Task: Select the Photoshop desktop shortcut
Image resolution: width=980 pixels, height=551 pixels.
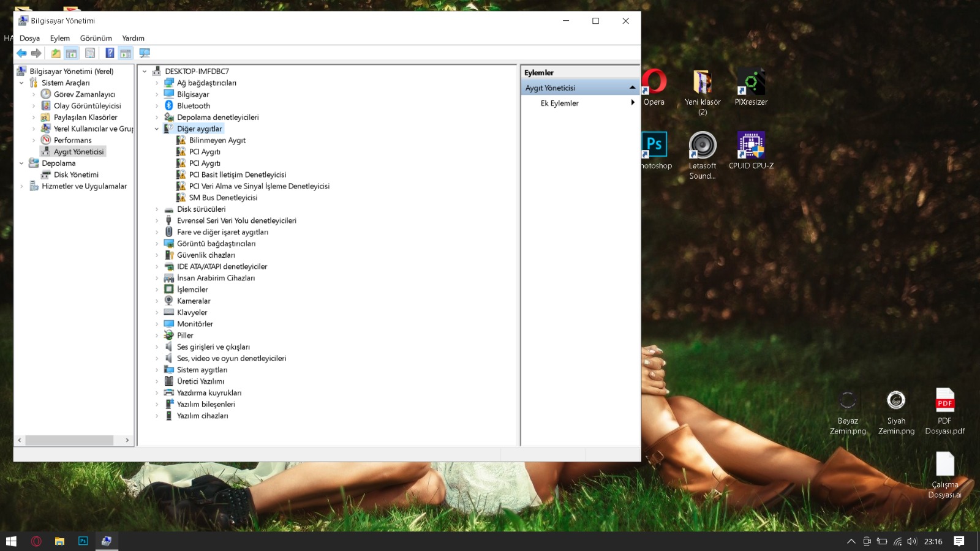Action: tap(655, 151)
